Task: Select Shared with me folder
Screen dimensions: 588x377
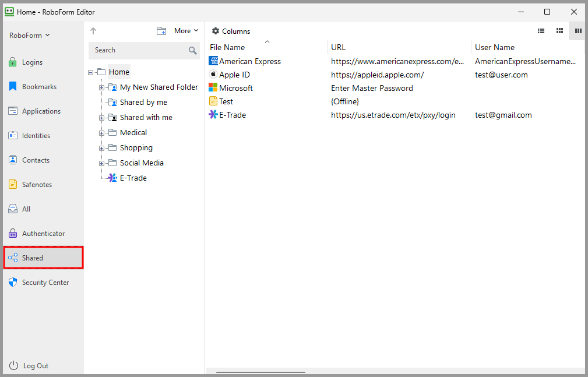Action: 146,118
